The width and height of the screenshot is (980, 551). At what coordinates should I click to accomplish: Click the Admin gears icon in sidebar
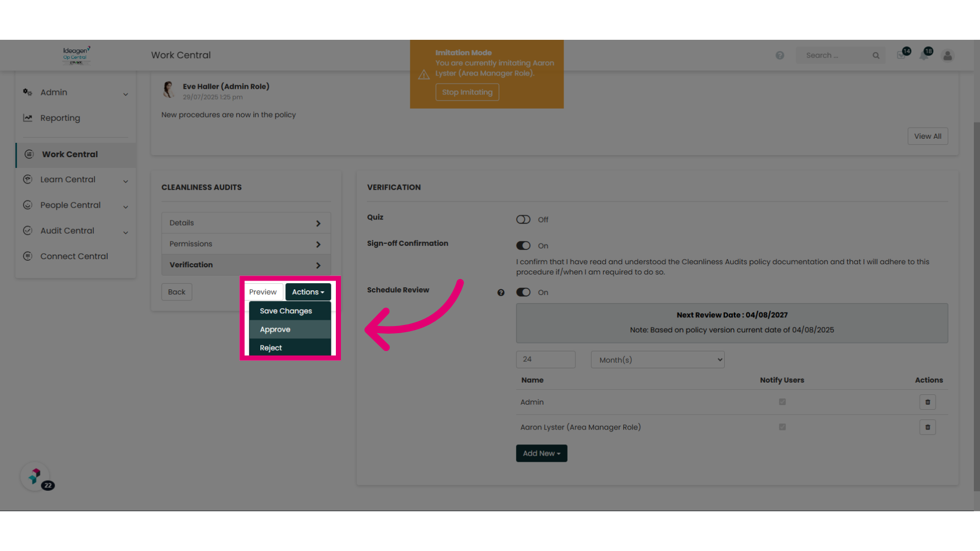[x=28, y=92]
